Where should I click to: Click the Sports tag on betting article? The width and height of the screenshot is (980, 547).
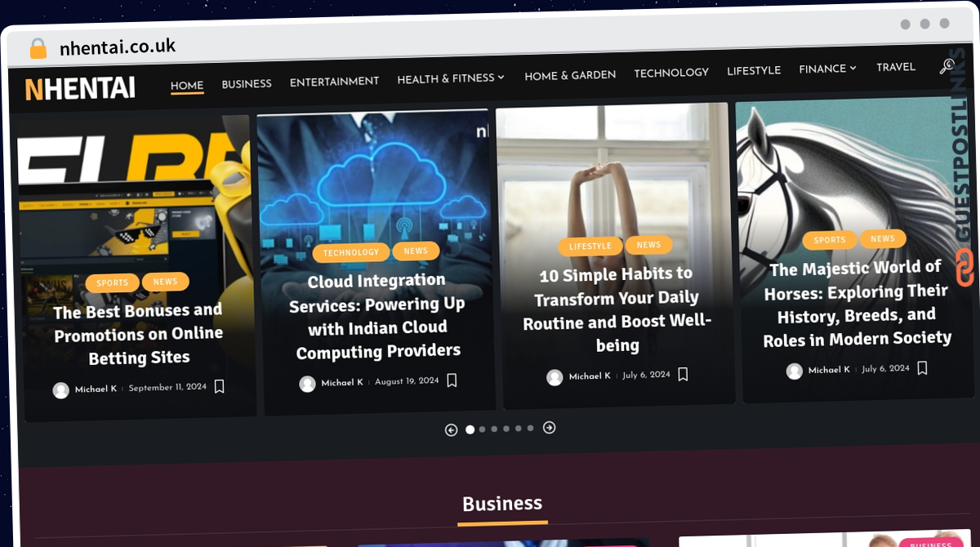pos(113,283)
